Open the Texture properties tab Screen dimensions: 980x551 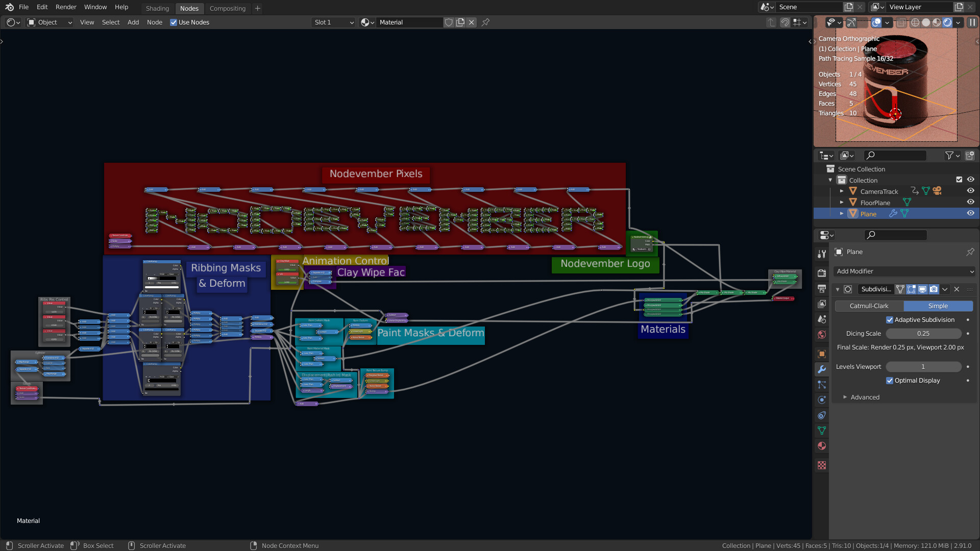(822, 465)
